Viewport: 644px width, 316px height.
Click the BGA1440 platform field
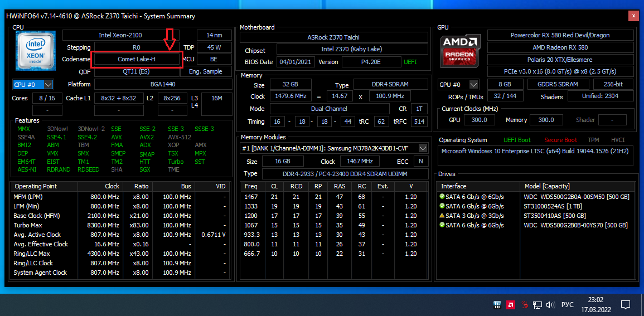(x=163, y=84)
